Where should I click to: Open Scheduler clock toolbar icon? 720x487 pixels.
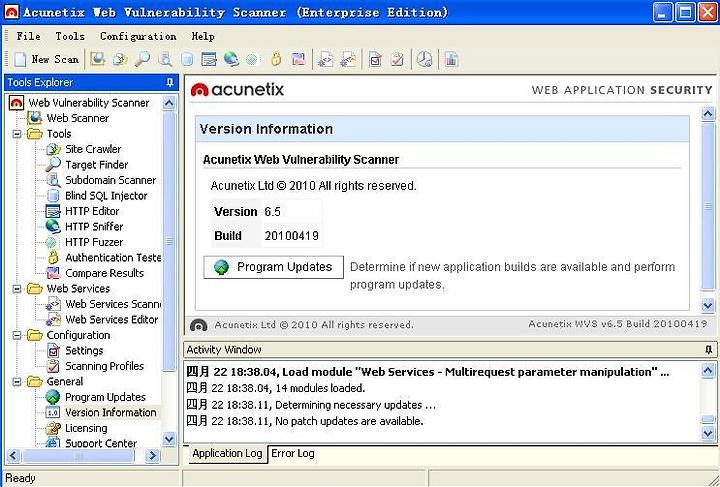pos(425,59)
